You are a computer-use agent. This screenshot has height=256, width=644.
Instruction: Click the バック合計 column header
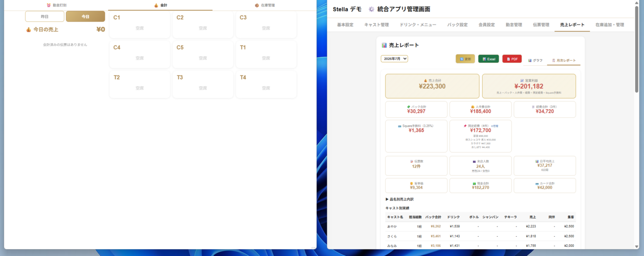(433, 217)
